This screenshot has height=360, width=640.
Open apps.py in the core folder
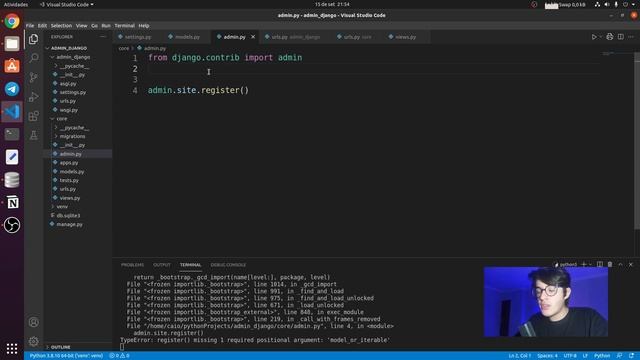(69, 163)
